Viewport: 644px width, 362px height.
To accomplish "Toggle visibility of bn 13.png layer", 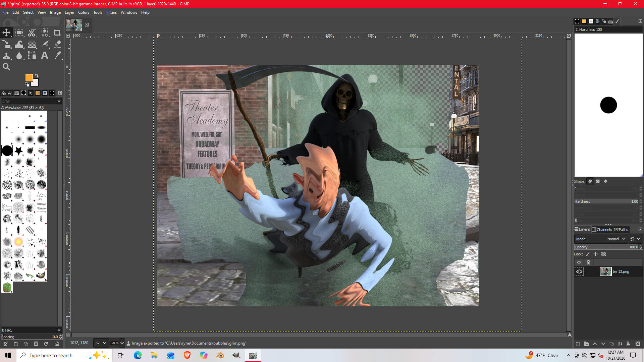I will [579, 271].
